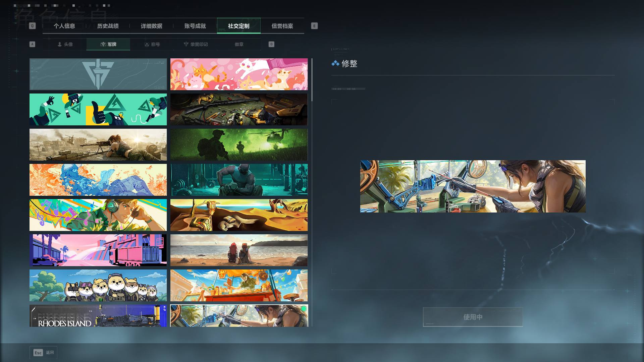
Task: Click the E key next-tab icon
Action: point(314,26)
